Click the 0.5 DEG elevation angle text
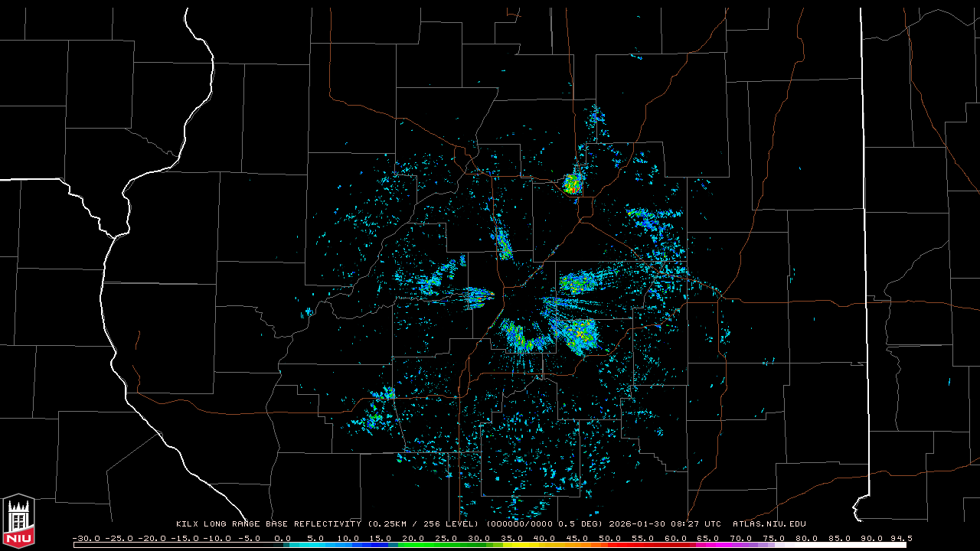The height and width of the screenshot is (551, 980). pyautogui.click(x=580, y=524)
